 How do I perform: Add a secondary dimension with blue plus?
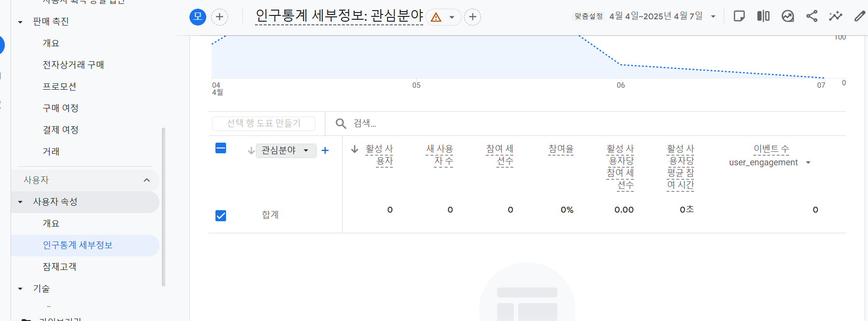325,150
